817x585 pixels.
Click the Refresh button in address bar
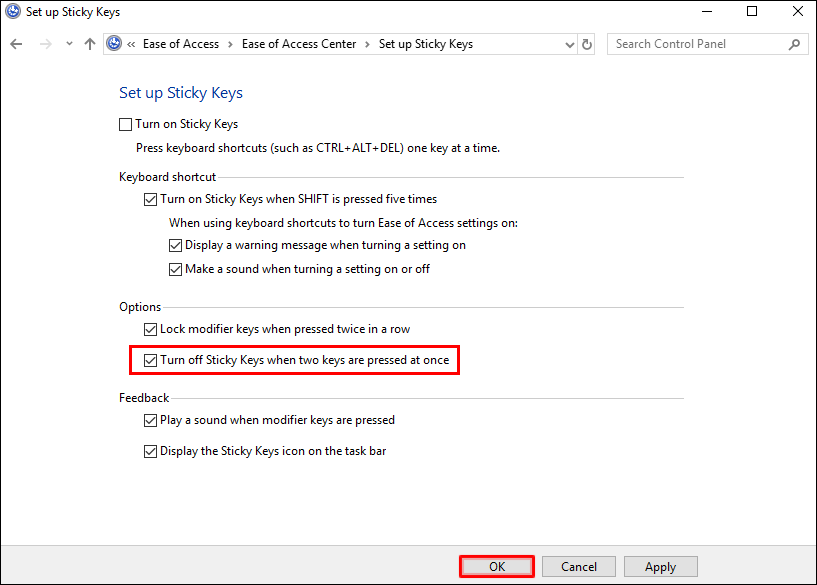pos(587,44)
